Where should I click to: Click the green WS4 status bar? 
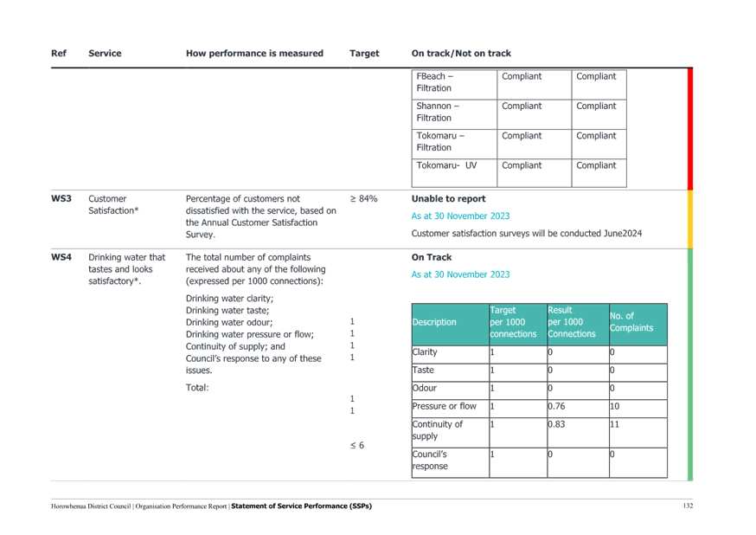(x=690, y=364)
